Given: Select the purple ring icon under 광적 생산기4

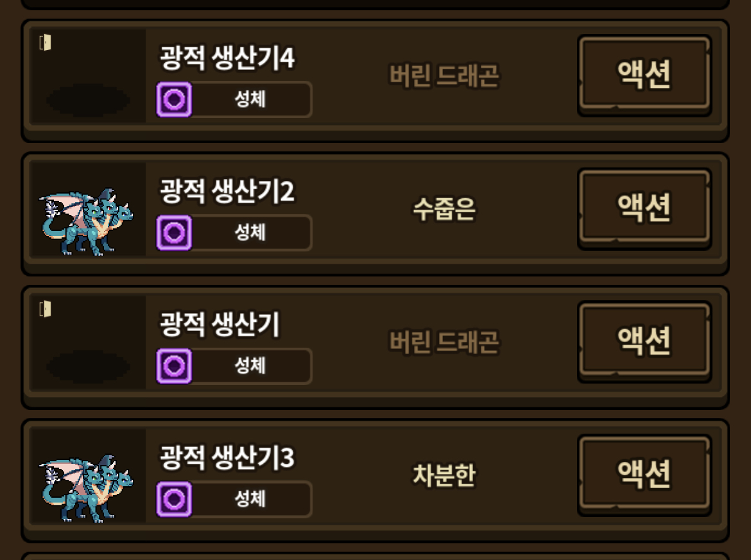Looking at the screenshot, I should (174, 99).
